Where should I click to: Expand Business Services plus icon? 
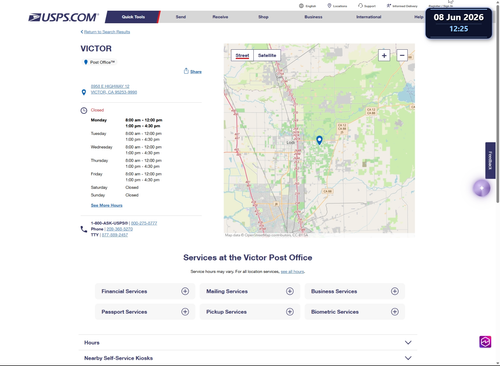[x=395, y=291]
